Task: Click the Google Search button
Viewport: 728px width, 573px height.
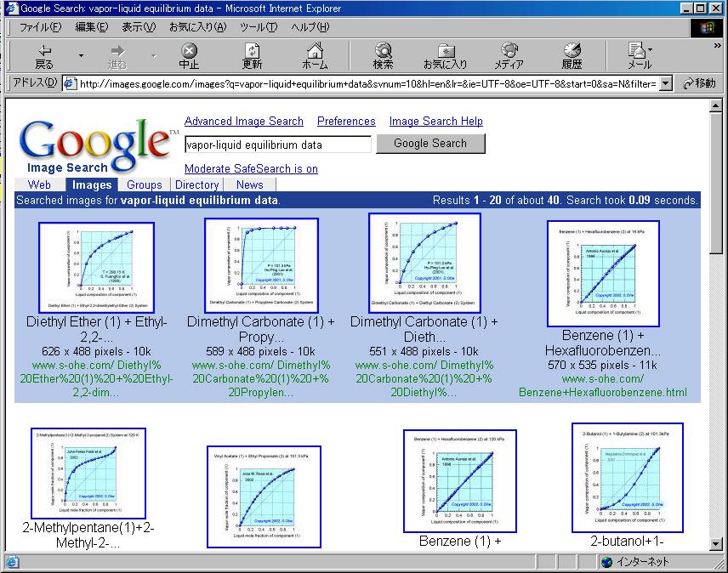Action: 429,144
